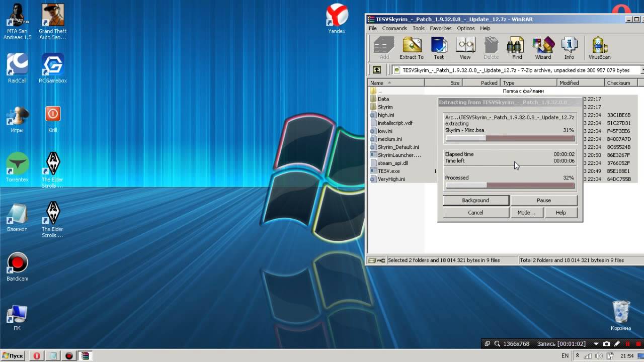Screen dimensions: 644x362
Task: Show archive Info
Action: point(569,48)
